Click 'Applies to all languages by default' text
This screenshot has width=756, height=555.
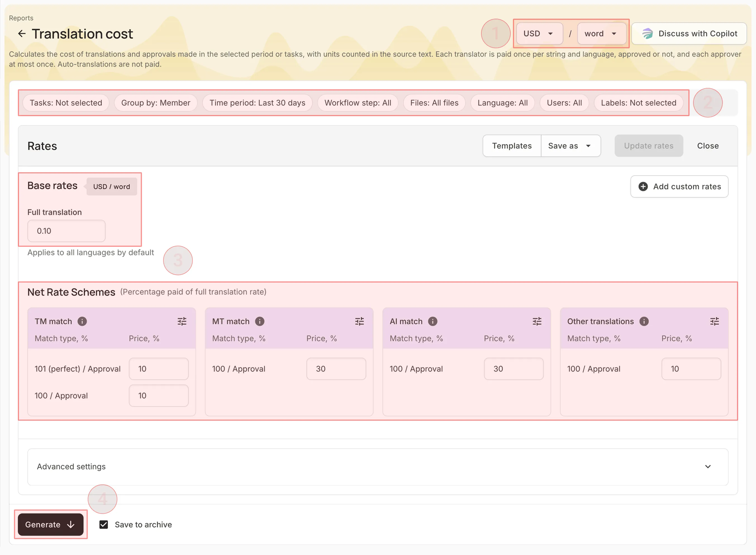(x=91, y=252)
